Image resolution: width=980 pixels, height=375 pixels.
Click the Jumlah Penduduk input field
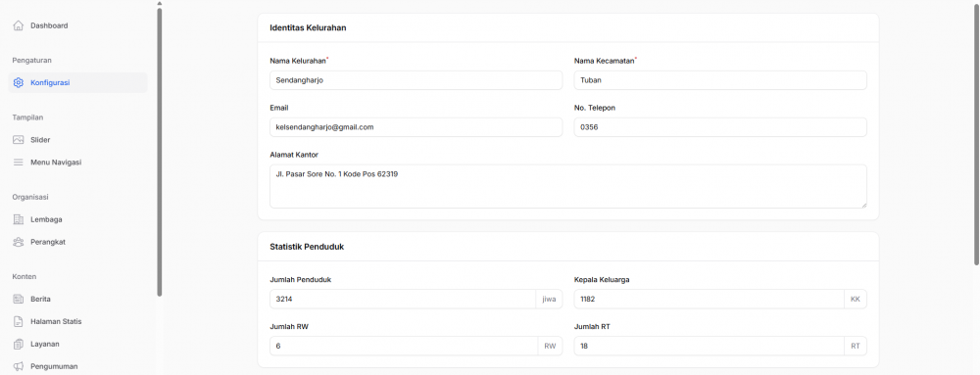[x=403, y=299]
